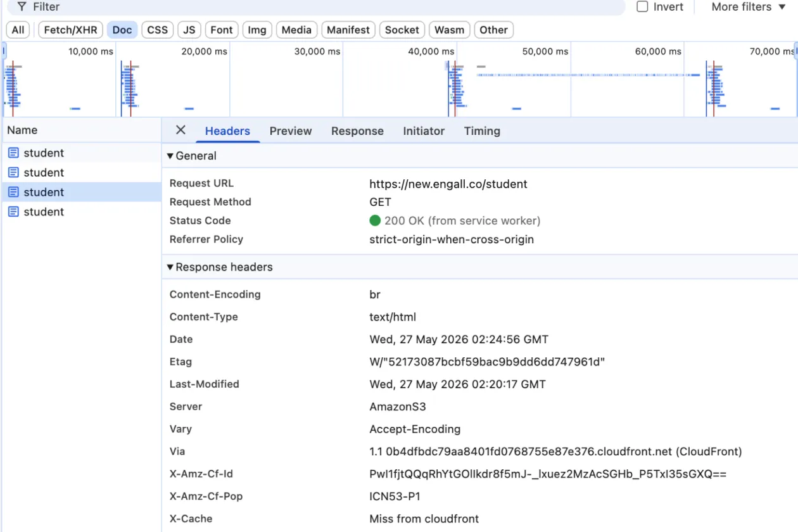Click the text/html content type value
Screen dimensions: 798x532
tap(393, 317)
